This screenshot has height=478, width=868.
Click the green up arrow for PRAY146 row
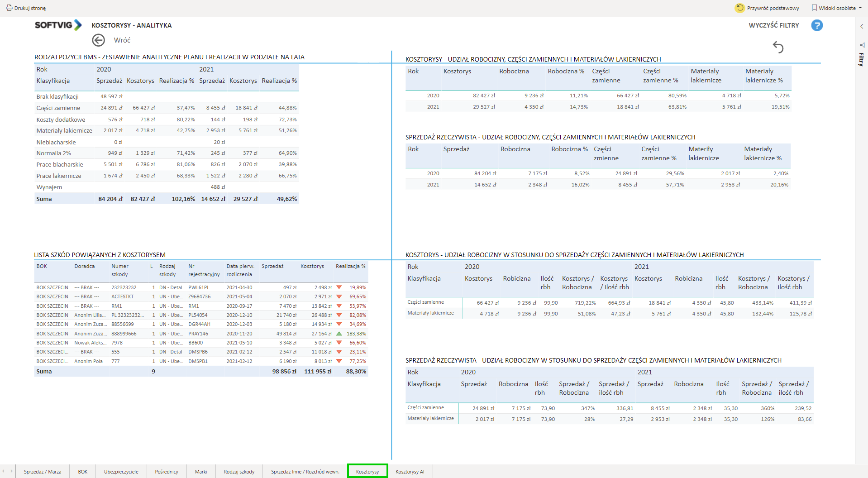[x=339, y=334]
